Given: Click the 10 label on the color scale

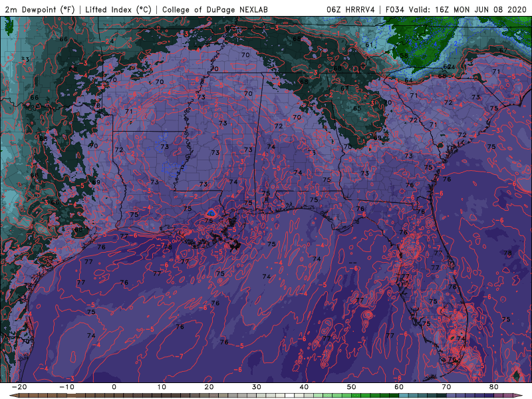Looking at the screenshot, I should point(162,387).
